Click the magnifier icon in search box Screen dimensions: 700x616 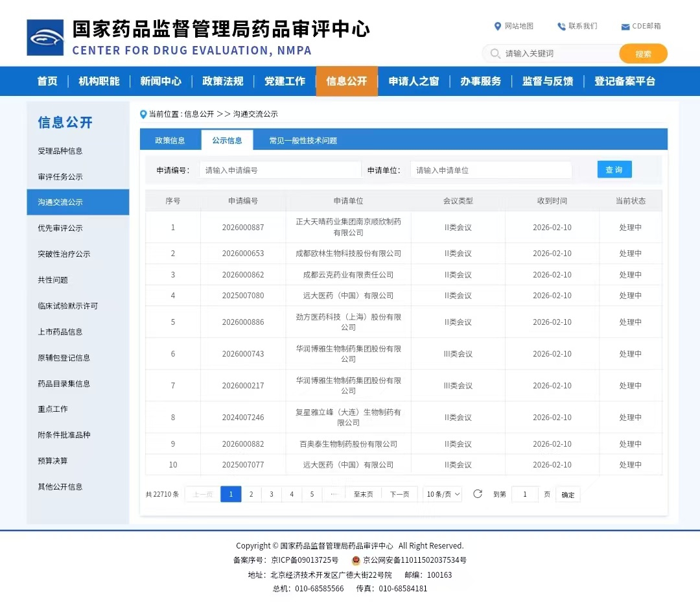pyautogui.click(x=496, y=54)
